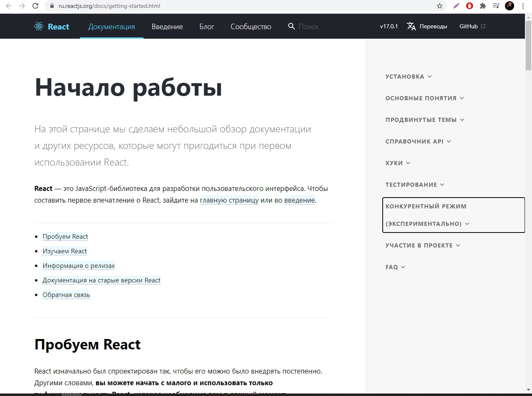Reload the page
The height and width of the screenshot is (396, 532).
click(x=36, y=6)
